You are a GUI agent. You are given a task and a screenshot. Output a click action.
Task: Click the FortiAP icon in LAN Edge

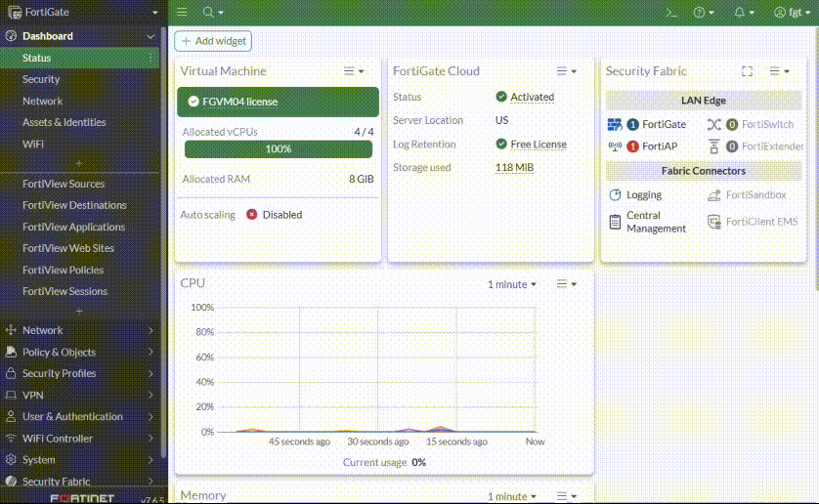click(615, 147)
